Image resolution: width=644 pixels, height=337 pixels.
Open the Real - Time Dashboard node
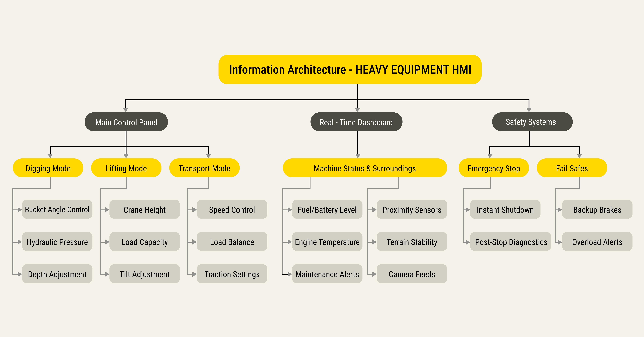356,122
